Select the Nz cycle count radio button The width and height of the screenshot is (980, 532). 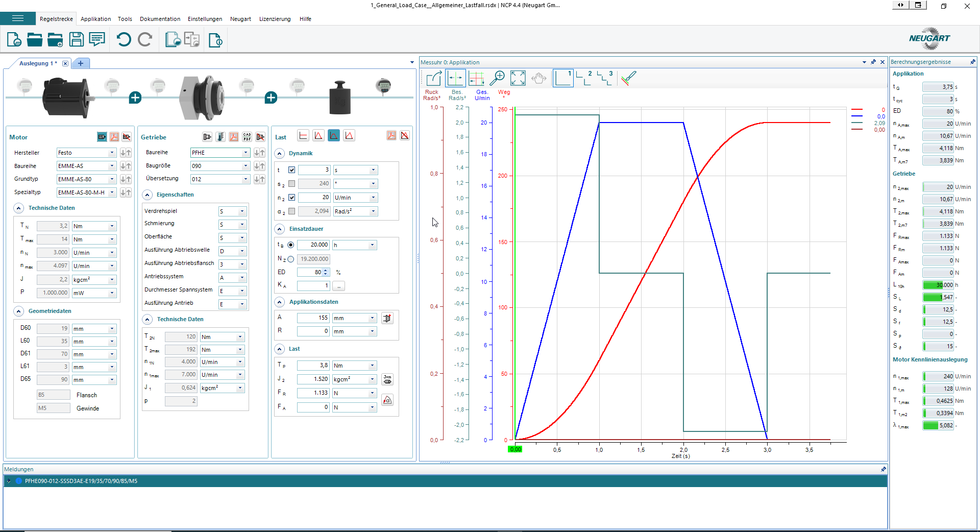tap(290, 259)
